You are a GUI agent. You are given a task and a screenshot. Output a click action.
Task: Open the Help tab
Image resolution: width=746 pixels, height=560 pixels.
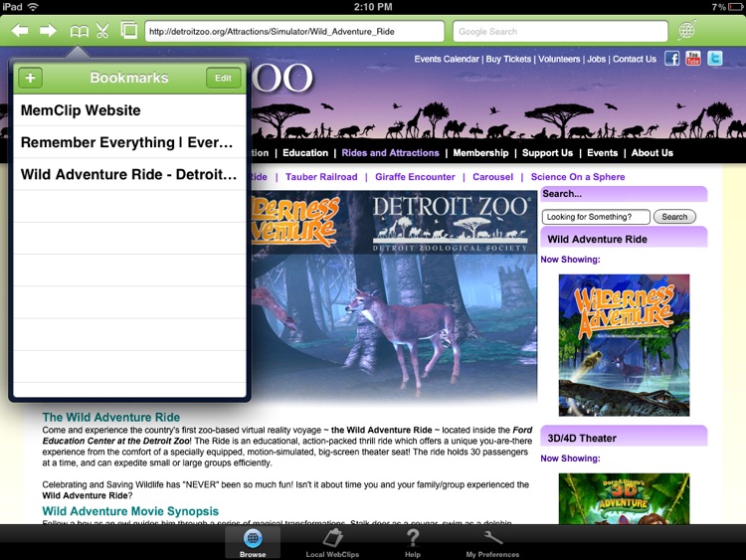(413, 543)
